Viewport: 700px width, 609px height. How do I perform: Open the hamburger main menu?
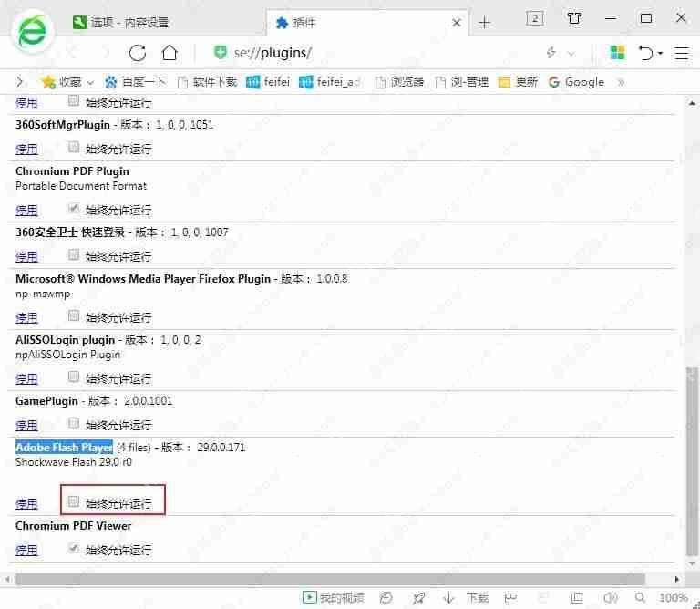pos(682,53)
